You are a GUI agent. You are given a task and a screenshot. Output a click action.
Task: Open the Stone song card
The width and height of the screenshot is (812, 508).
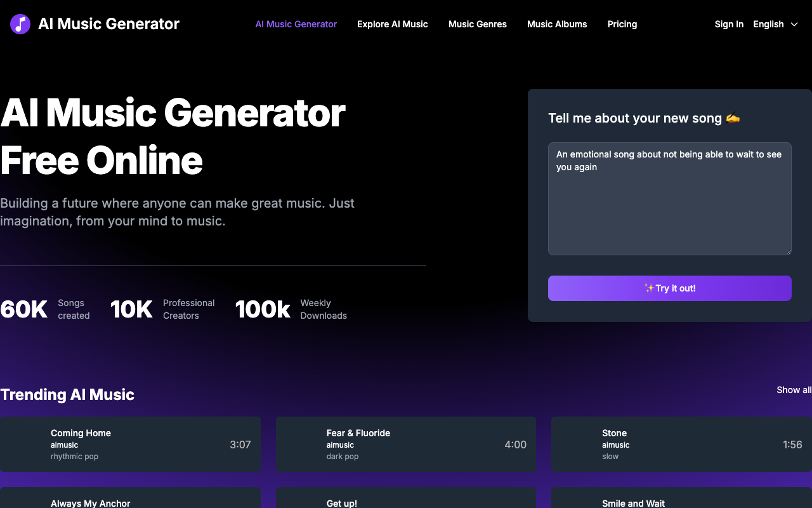[681, 444]
